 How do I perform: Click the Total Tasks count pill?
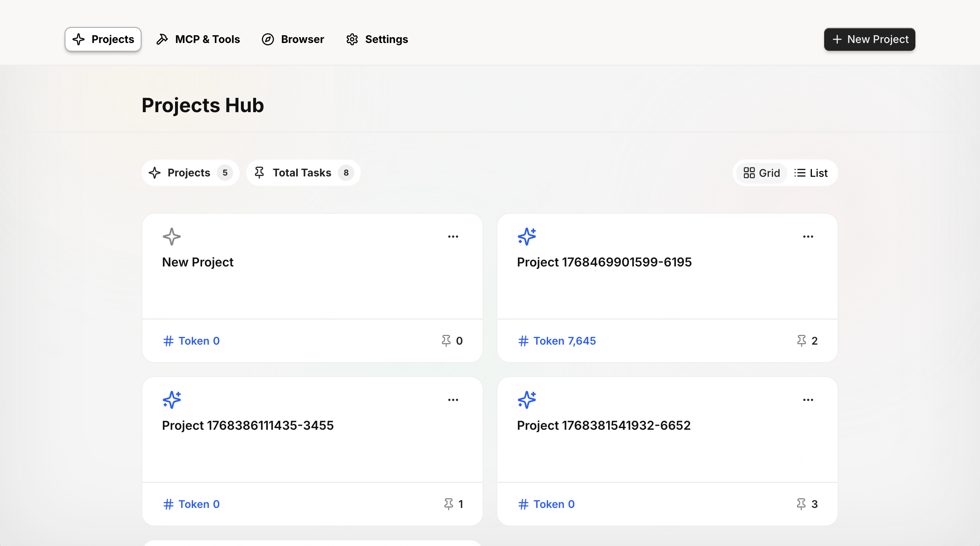pos(303,173)
